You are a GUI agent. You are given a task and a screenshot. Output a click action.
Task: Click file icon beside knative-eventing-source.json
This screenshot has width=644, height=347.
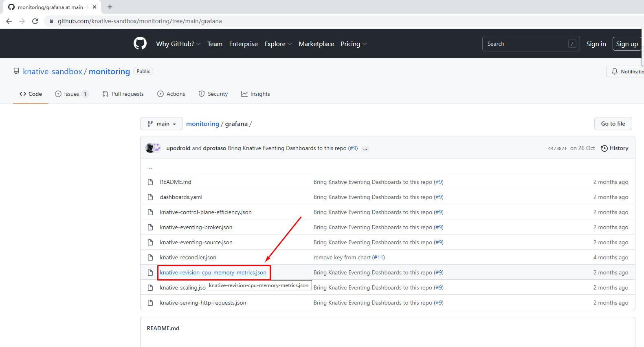150,242
